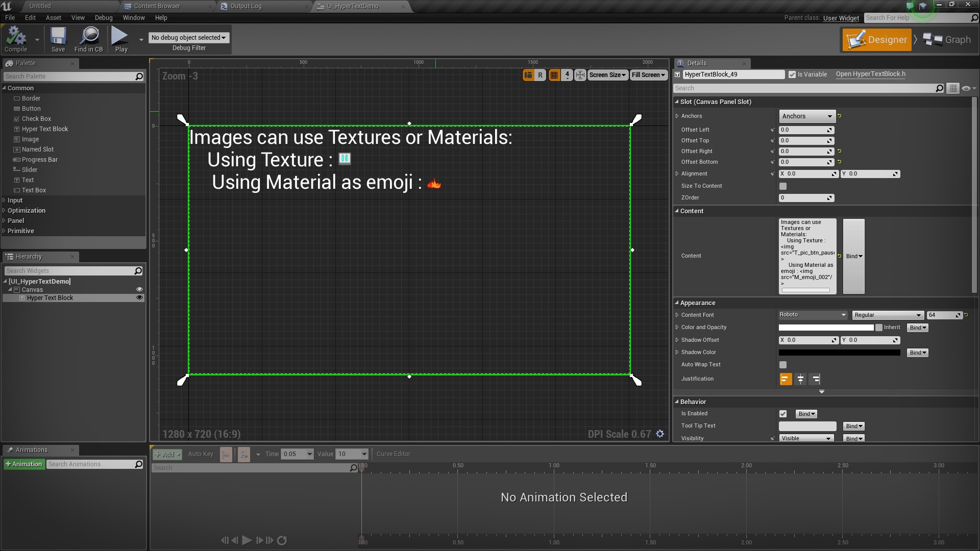The width and height of the screenshot is (980, 551).
Task: Open the Fill Screen dropdown
Action: point(648,74)
